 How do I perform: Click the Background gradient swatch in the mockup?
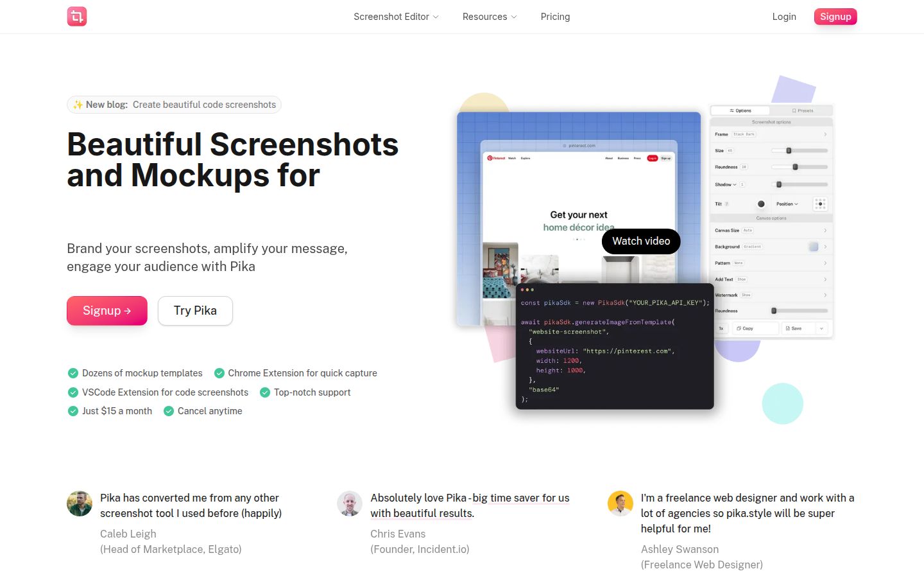click(x=814, y=247)
